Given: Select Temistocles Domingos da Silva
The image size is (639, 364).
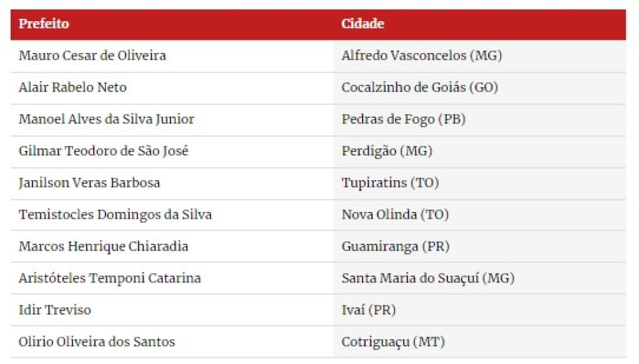Looking at the screenshot, I should click(115, 214).
